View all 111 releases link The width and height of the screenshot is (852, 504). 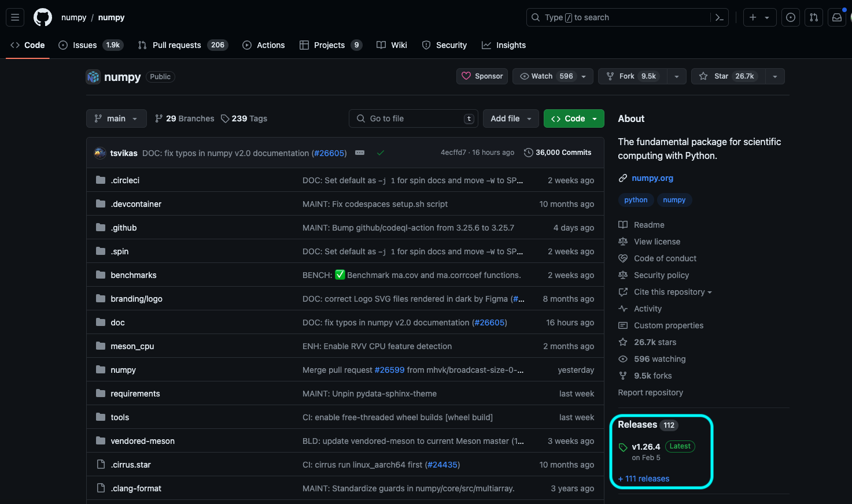[644, 479]
